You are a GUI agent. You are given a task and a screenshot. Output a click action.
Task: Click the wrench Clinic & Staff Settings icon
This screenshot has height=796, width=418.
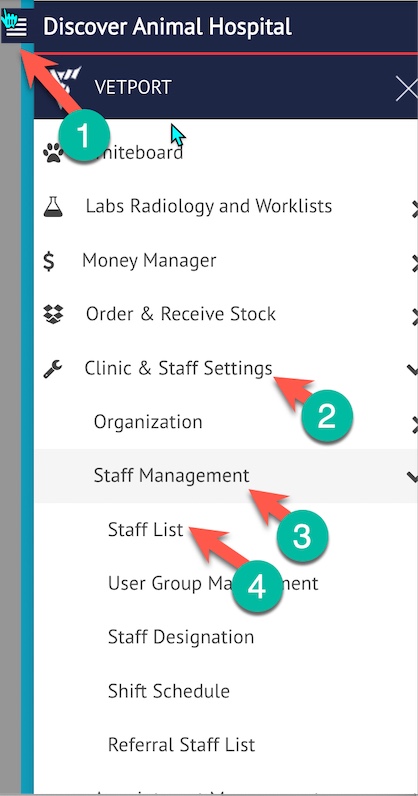[x=53, y=369]
